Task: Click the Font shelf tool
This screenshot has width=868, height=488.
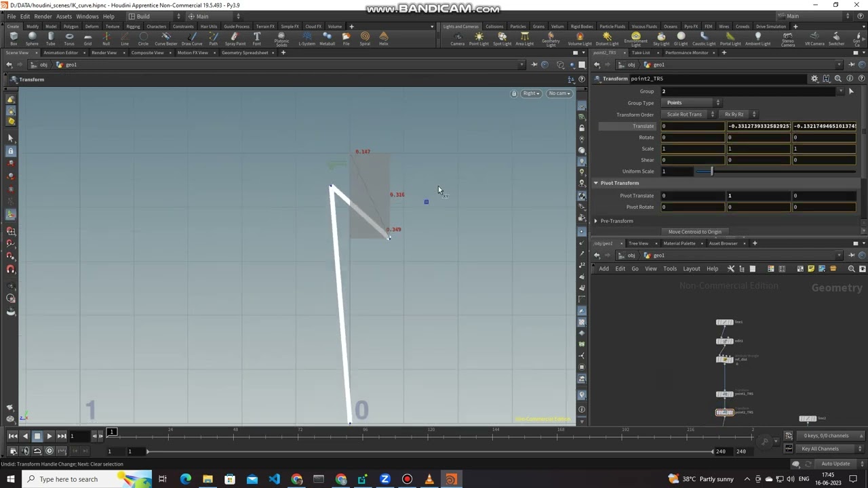Action: coord(257,39)
